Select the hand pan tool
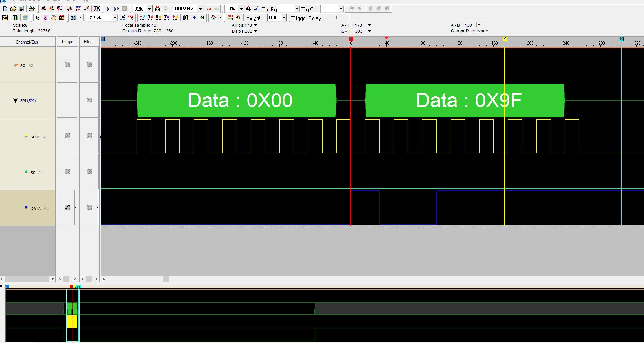This screenshot has width=644, height=343. 54,17
